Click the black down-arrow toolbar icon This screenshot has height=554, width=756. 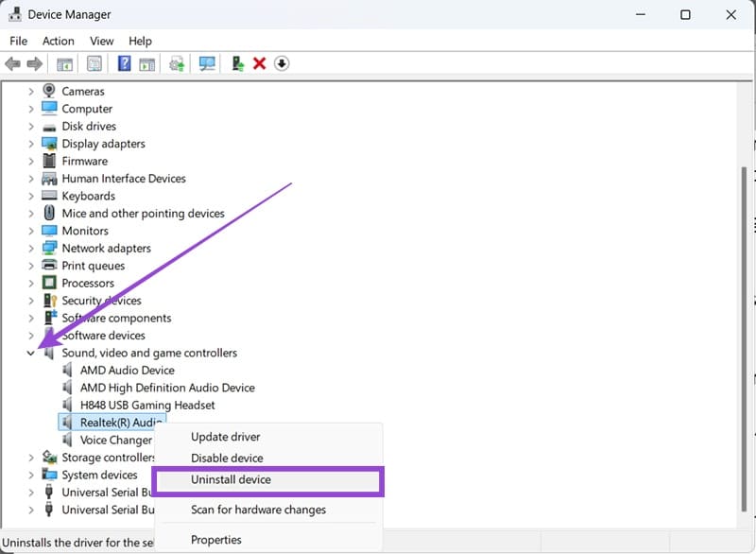tap(282, 63)
